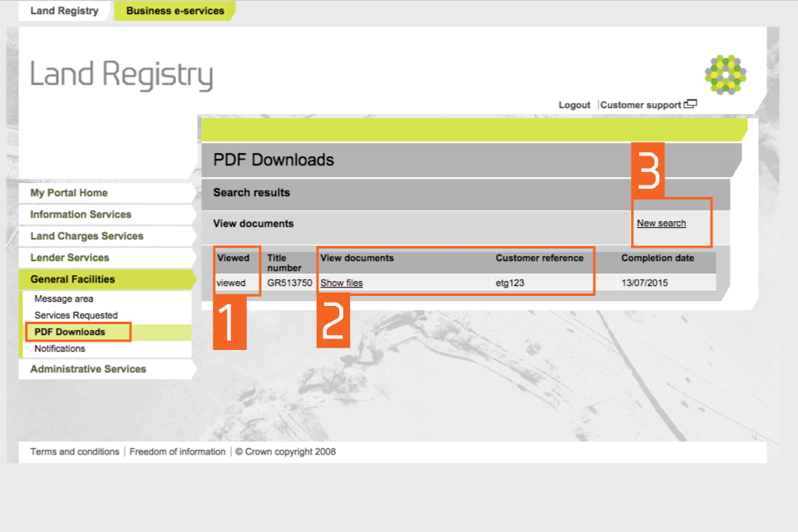The height and width of the screenshot is (532, 798).
Task: Click the Land Registry hexagon logo
Action: (725, 74)
